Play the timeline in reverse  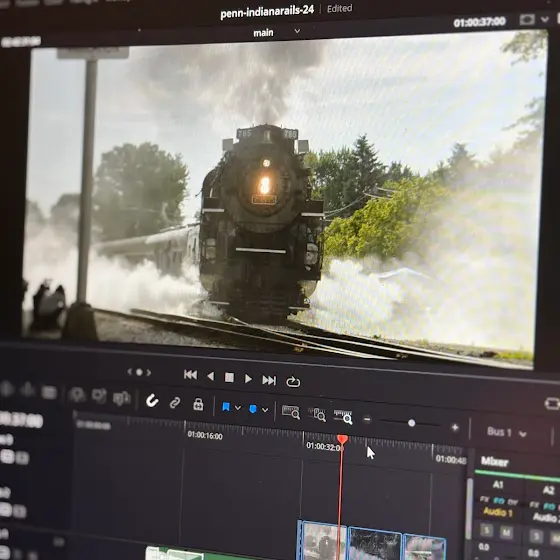pos(211,376)
